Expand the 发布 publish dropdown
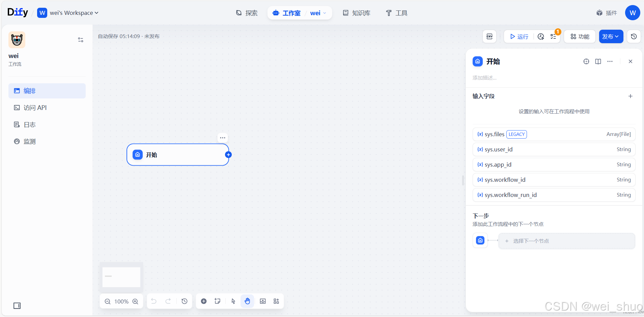 [x=611, y=36]
